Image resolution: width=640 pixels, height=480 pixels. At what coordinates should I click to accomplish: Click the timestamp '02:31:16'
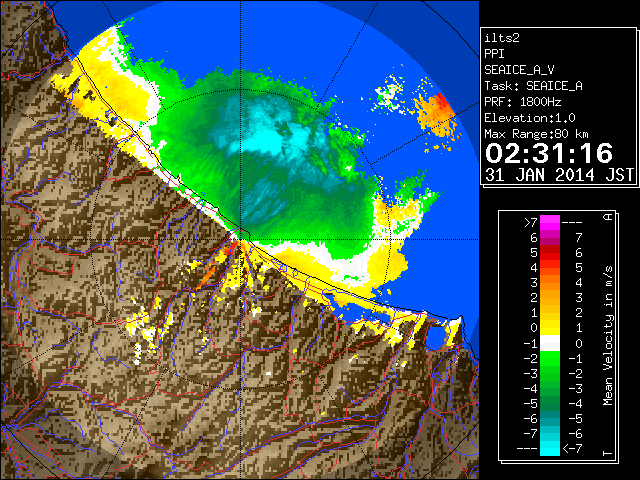tap(549, 153)
